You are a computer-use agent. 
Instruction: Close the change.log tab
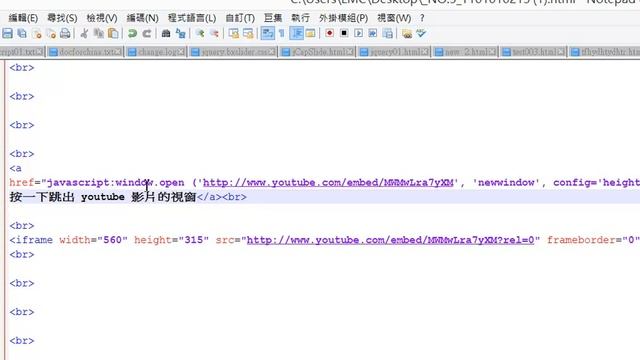(x=181, y=52)
